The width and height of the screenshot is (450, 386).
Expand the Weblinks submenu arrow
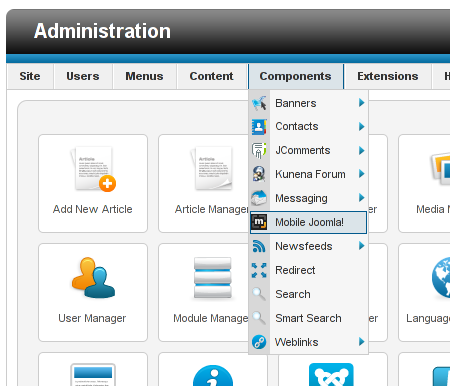point(361,342)
